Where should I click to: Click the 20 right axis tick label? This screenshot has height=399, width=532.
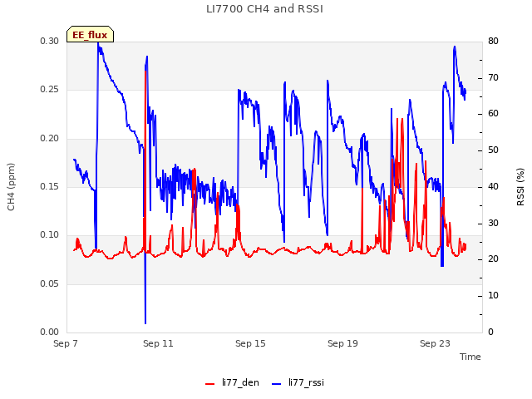point(493,259)
